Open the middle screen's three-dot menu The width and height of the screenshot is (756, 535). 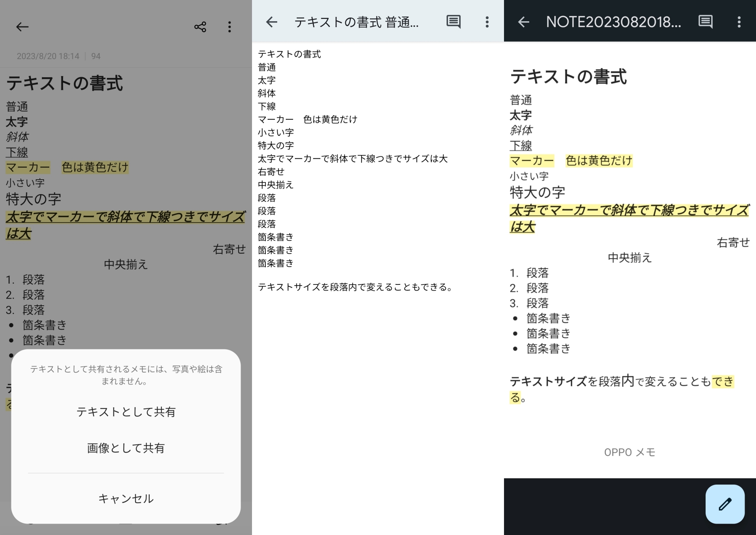point(487,22)
